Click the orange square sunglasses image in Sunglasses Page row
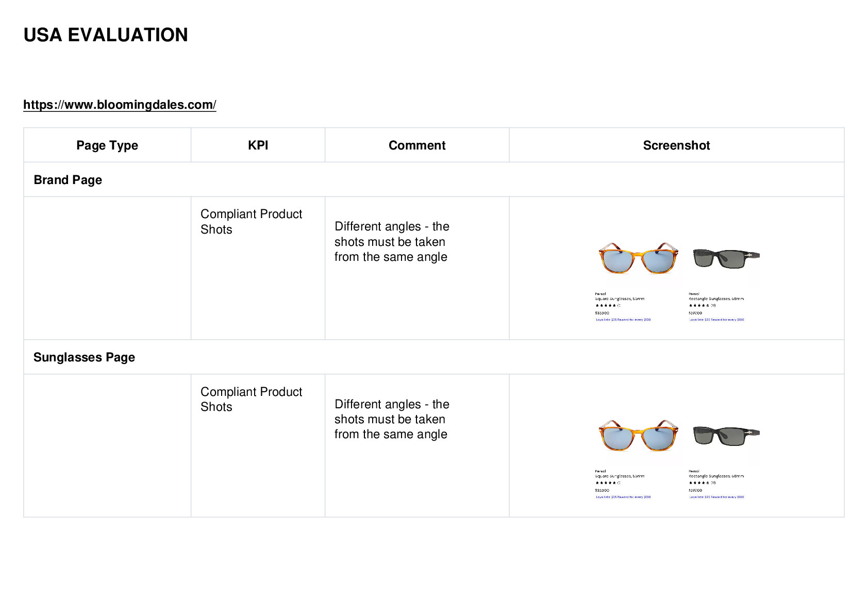 click(638, 435)
